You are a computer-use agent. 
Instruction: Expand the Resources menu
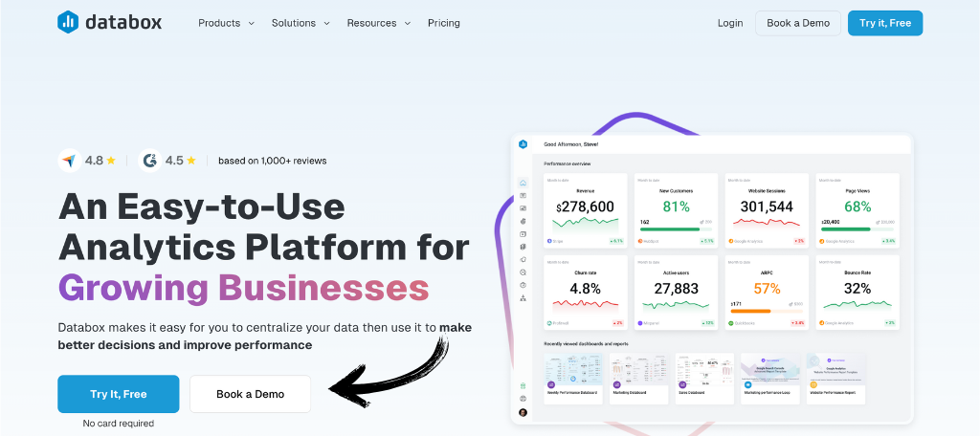pos(379,23)
